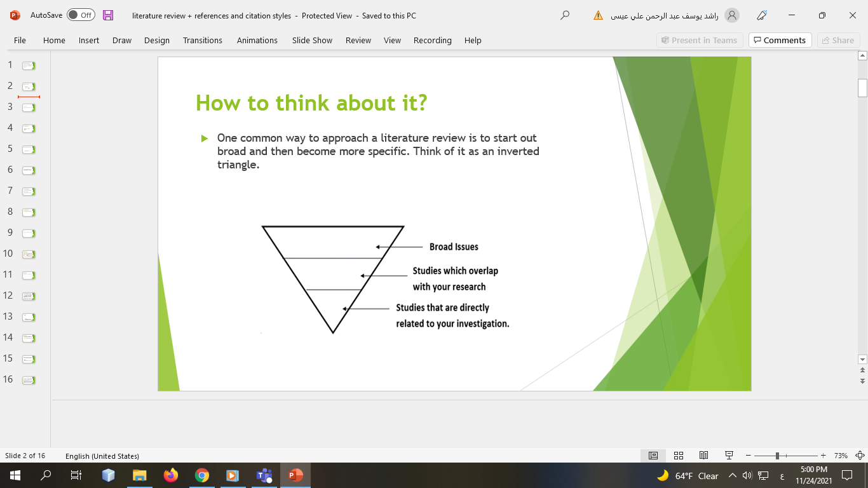This screenshot has height=488, width=868.
Task: Open Google Chrome from the taskbar
Action: pos(201,475)
